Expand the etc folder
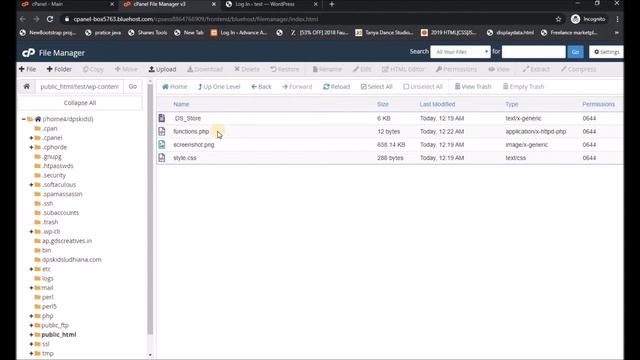640x360 pixels. (31, 269)
